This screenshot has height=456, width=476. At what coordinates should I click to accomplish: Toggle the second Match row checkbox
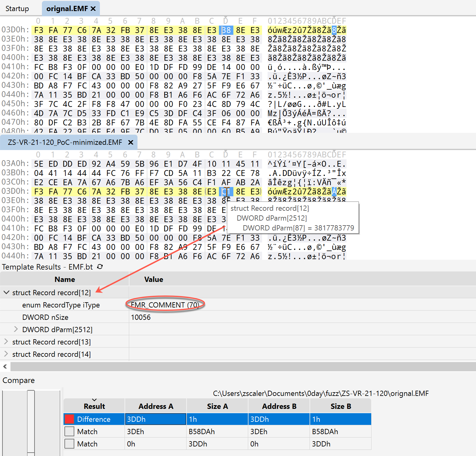point(69,444)
